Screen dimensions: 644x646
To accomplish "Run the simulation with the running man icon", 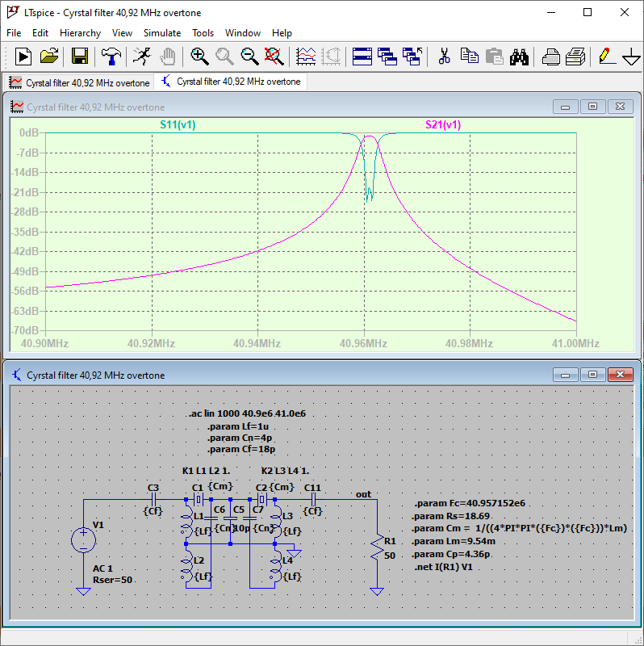I will tap(142, 56).
